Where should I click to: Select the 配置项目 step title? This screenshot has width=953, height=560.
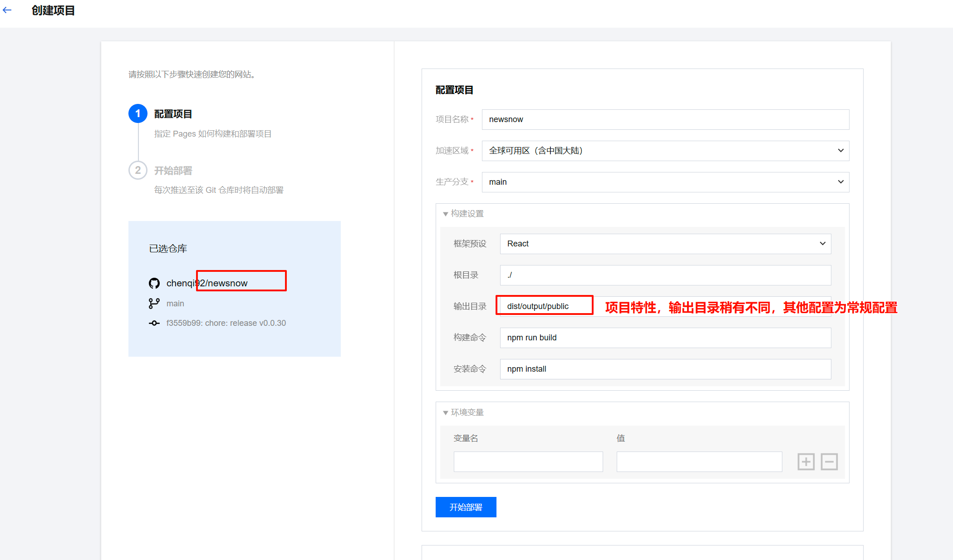pos(173,114)
